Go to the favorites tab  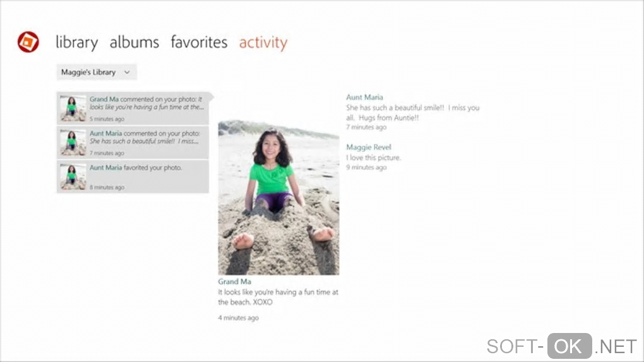coord(199,42)
